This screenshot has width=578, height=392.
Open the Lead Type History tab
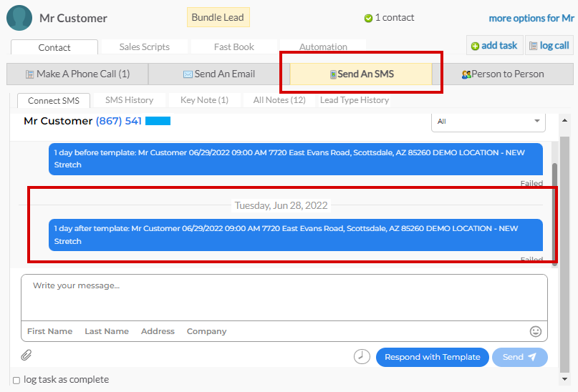coord(355,100)
